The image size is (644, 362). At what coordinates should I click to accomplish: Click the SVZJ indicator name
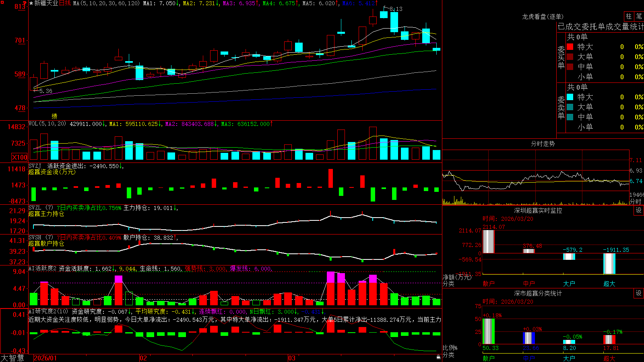point(35,166)
